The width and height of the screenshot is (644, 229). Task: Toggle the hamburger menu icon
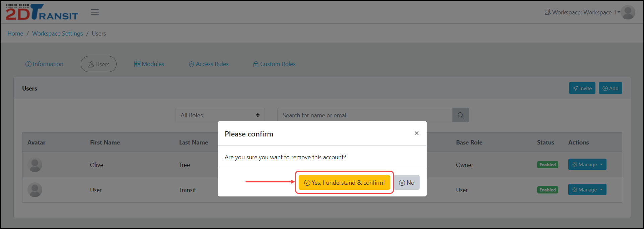[95, 12]
